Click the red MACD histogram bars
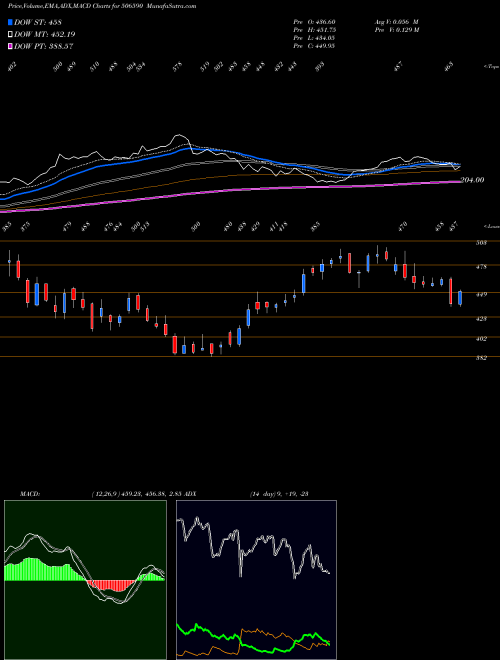The image size is (500, 660). pos(111,585)
